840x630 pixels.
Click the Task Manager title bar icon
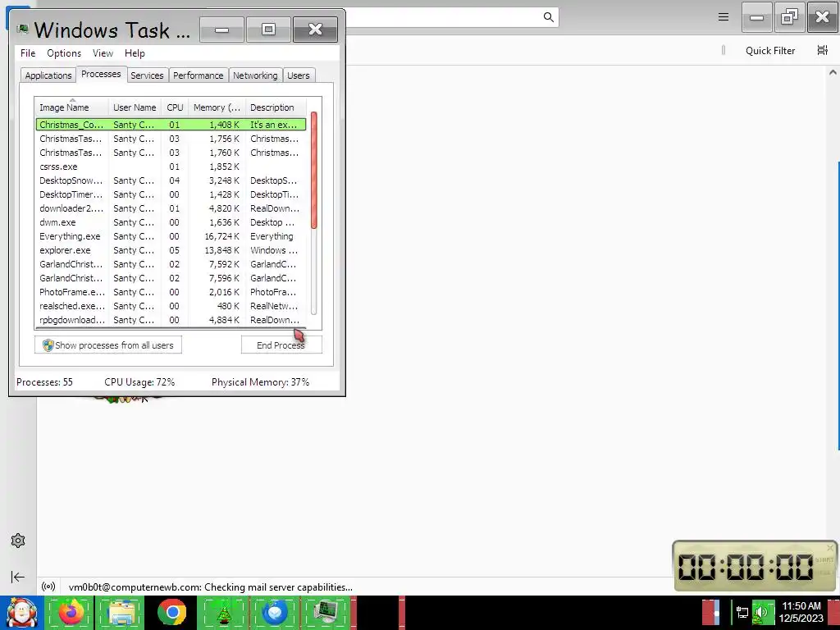pos(22,30)
